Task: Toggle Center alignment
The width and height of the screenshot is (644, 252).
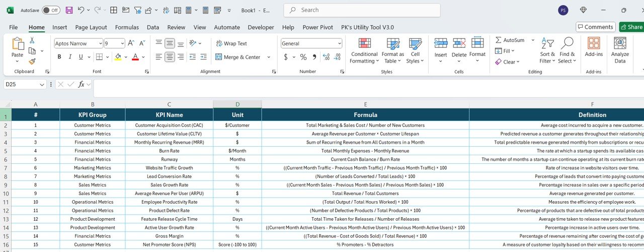Action: coord(170,57)
